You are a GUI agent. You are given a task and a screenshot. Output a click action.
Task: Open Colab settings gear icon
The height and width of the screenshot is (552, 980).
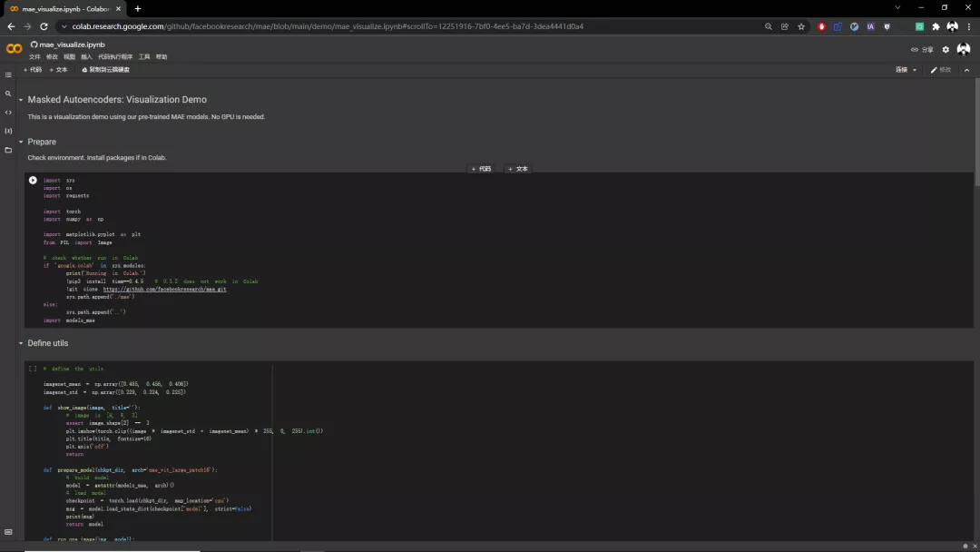946,50
